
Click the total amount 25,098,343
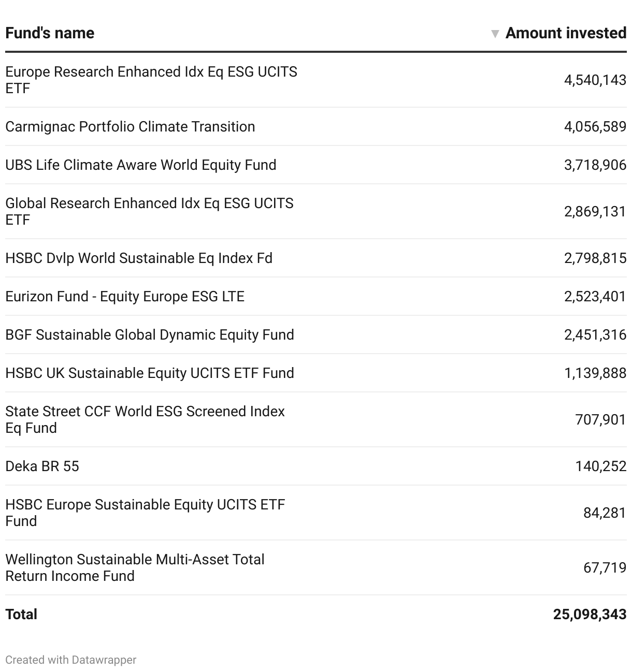pos(590,615)
